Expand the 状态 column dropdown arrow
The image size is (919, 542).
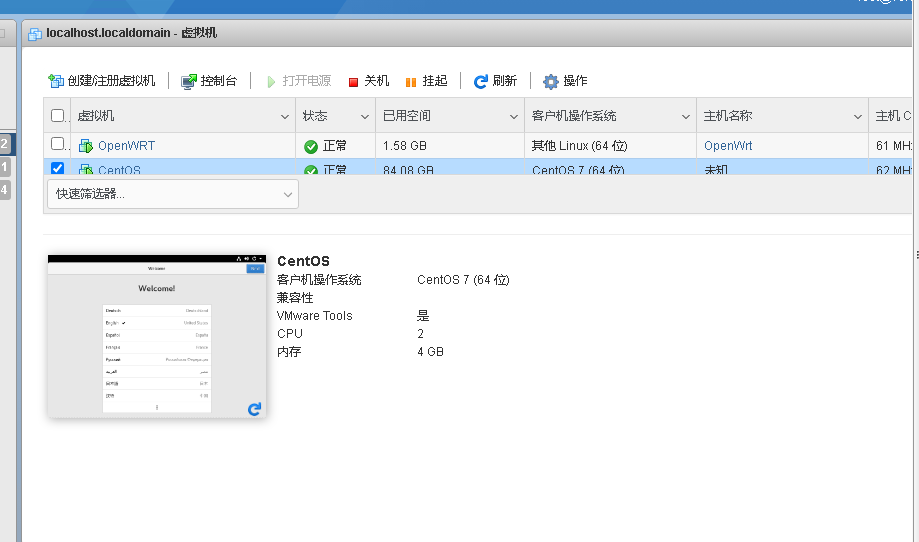[365, 117]
